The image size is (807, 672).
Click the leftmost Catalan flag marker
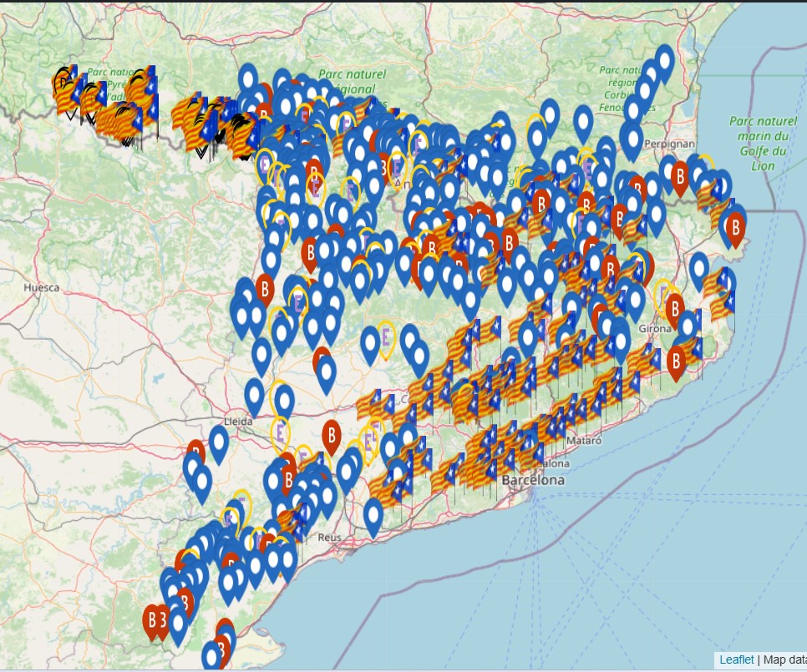tap(63, 93)
